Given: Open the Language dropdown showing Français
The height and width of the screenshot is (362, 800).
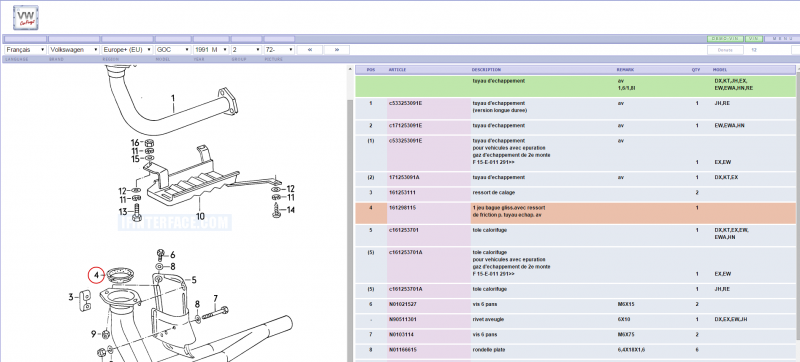Looking at the screenshot, I should click(25, 50).
